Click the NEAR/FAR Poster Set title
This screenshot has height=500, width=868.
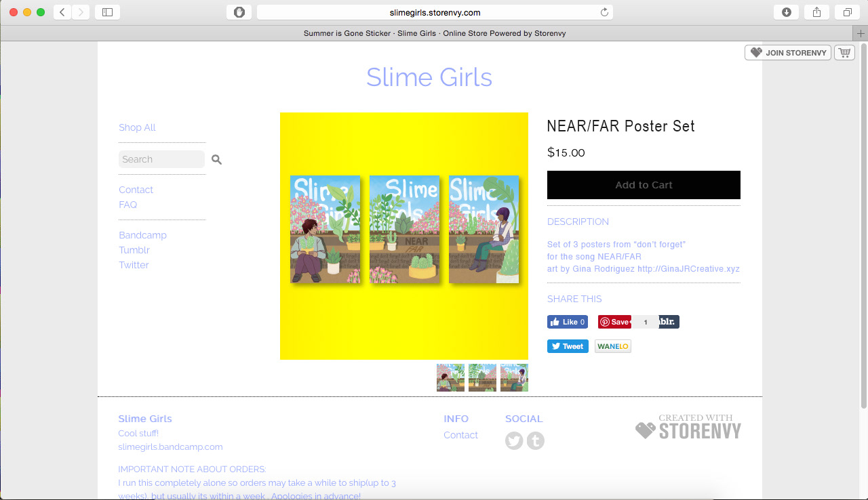620,126
